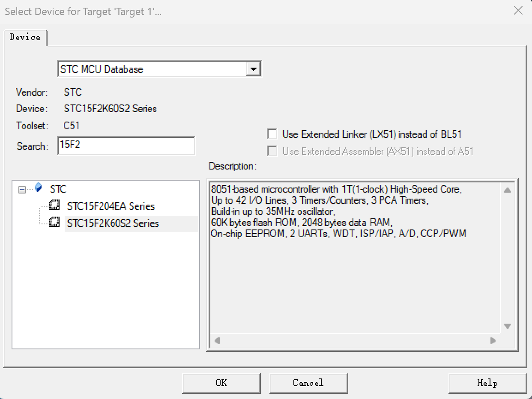This screenshot has height=399, width=532.
Task: Click the description scroll up arrow
Action: pyautogui.click(x=508, y=190)
